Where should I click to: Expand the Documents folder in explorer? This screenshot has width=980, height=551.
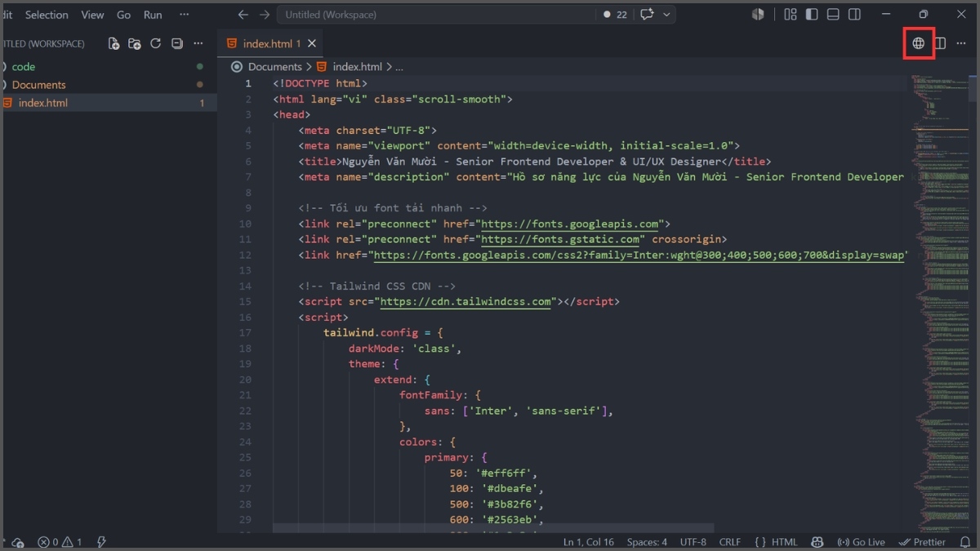coord(38,85)
